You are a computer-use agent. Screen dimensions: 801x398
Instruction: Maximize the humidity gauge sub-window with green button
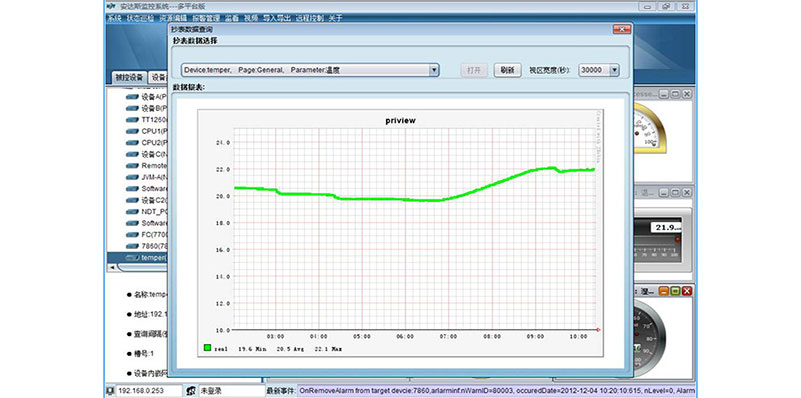click(x=675, y=291)
